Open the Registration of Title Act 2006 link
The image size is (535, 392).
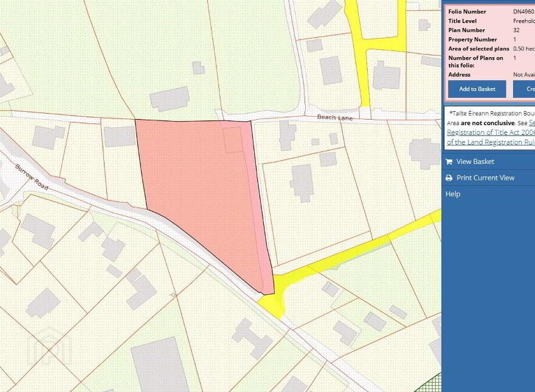[491, 132]
